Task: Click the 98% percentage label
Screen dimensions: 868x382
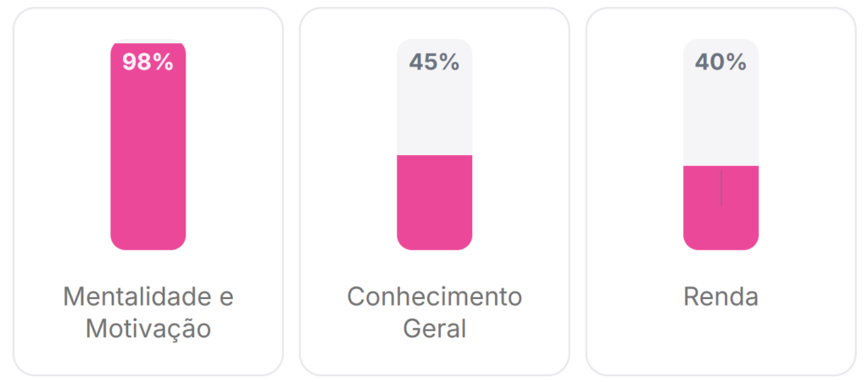Action: [147, 62]
